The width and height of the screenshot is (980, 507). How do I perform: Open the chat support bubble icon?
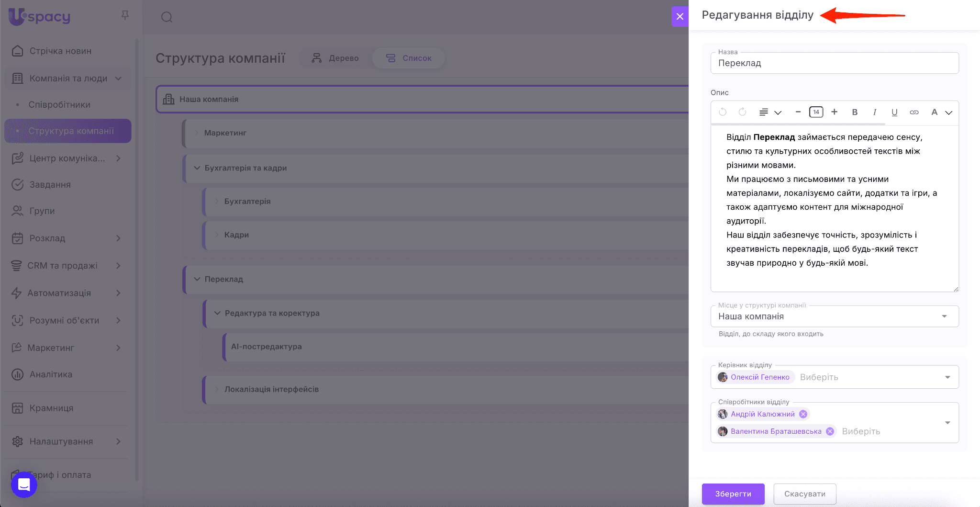24,484
